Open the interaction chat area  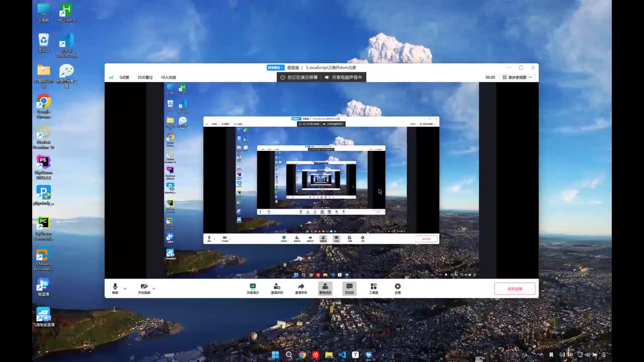[349, 288]
